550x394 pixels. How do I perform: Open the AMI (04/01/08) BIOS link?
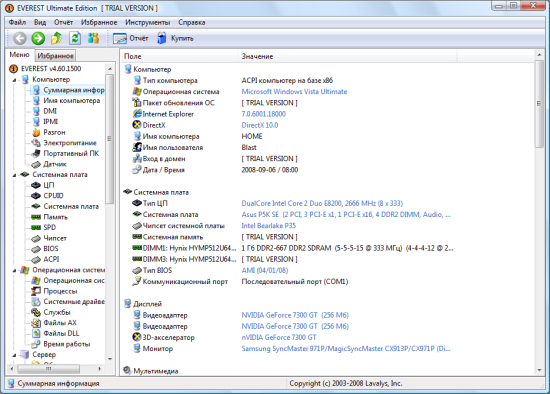pos(265,271)
